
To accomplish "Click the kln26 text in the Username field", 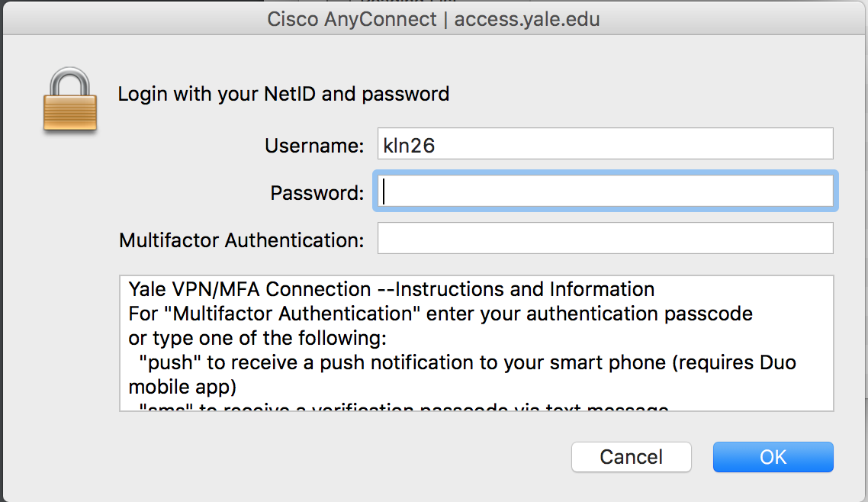I will tap(409, 146).
